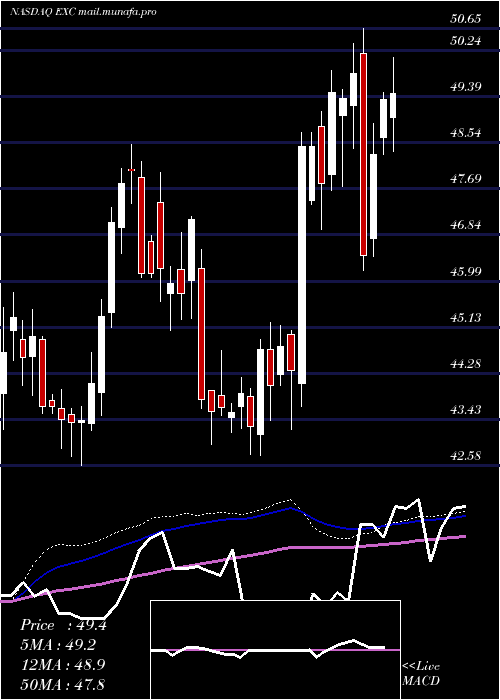
Task: Click the <<Live MACD label
Action: 421,674
